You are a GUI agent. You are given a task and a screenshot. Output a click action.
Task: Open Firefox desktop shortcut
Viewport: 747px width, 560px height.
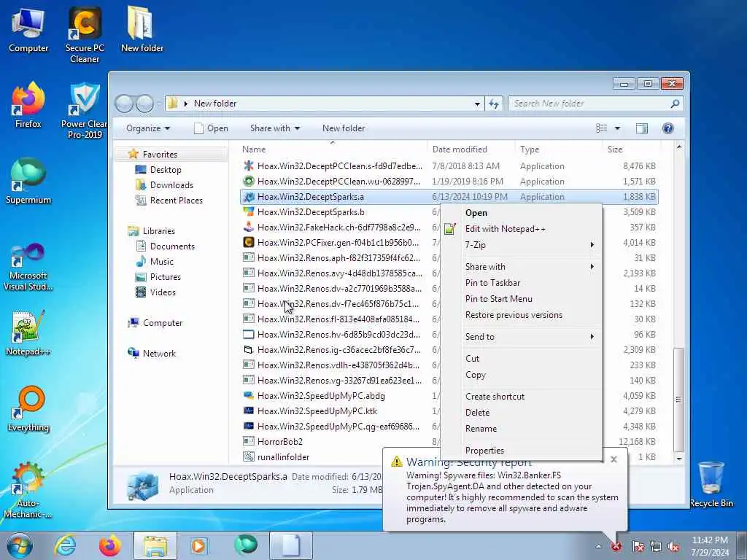[28, 105]
